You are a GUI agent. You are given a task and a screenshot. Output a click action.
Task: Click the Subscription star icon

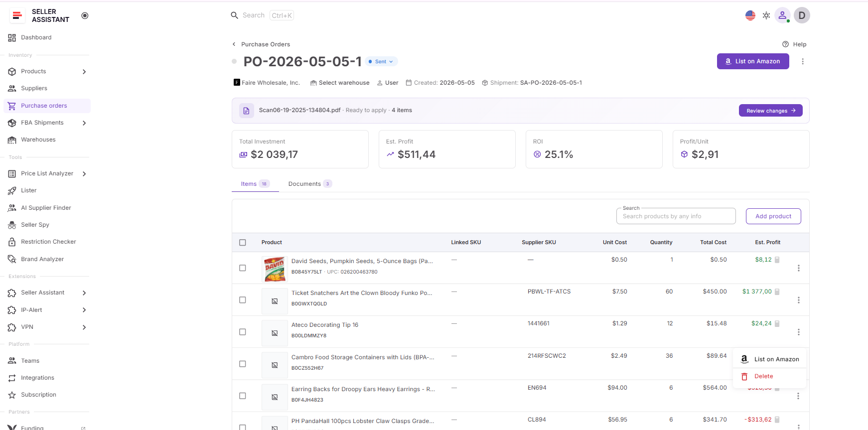pos(12,395)
